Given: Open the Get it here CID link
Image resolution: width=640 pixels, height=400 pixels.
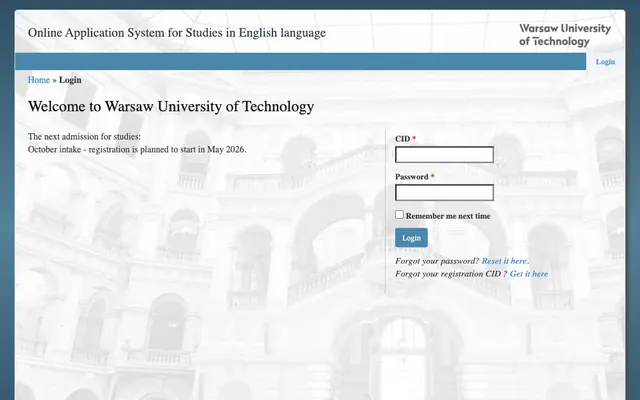Looking at the screenshot, I should tap(529, 274).
